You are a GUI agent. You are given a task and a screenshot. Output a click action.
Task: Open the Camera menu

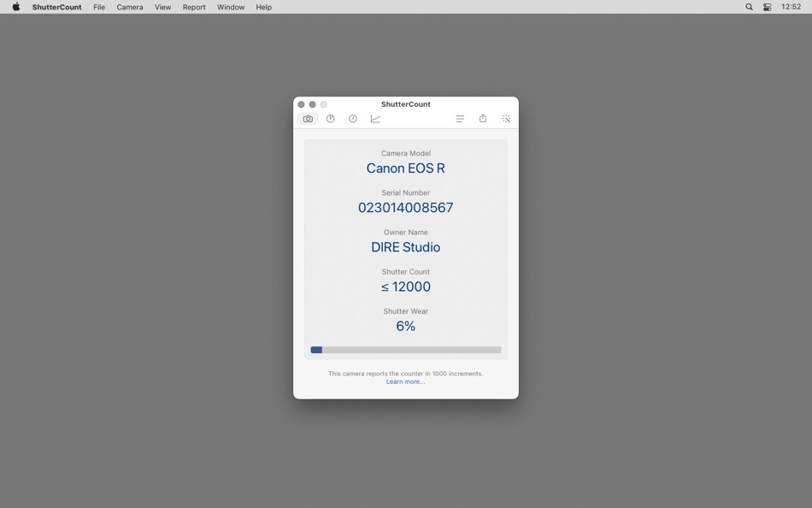pos(129,7)
